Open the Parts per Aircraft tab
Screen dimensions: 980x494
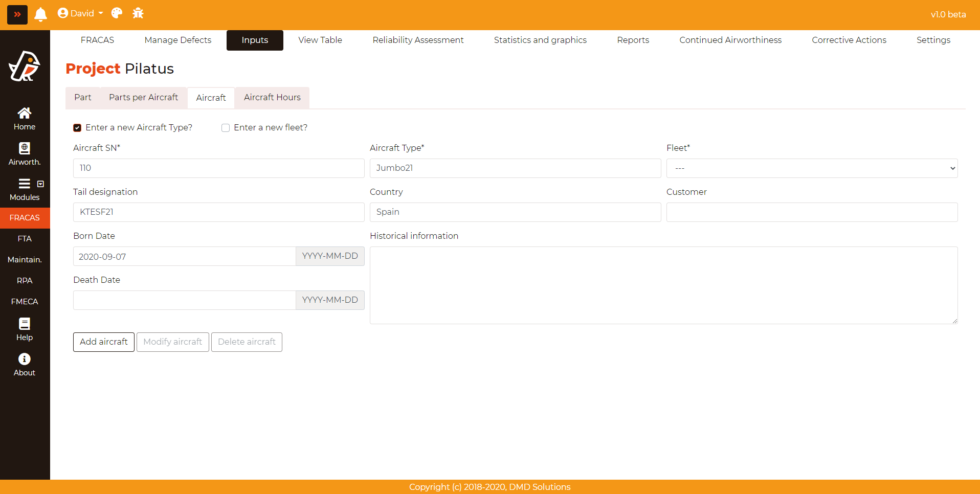[x=143, y=97]
